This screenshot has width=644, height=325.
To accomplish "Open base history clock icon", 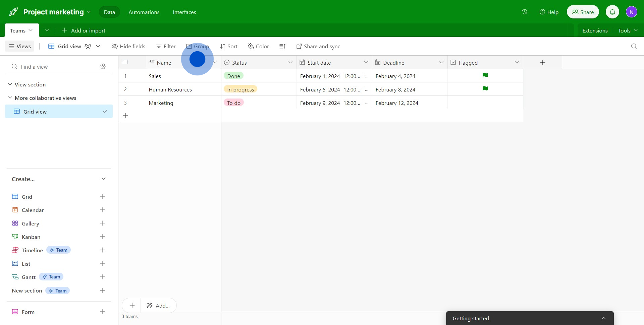I will coord(524,12).
